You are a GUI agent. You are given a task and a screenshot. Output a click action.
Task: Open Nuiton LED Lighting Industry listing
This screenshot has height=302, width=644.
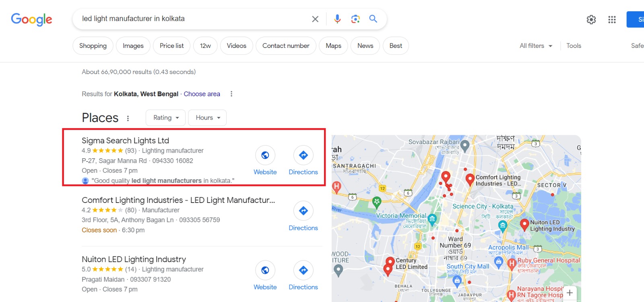tap(134, 259)
